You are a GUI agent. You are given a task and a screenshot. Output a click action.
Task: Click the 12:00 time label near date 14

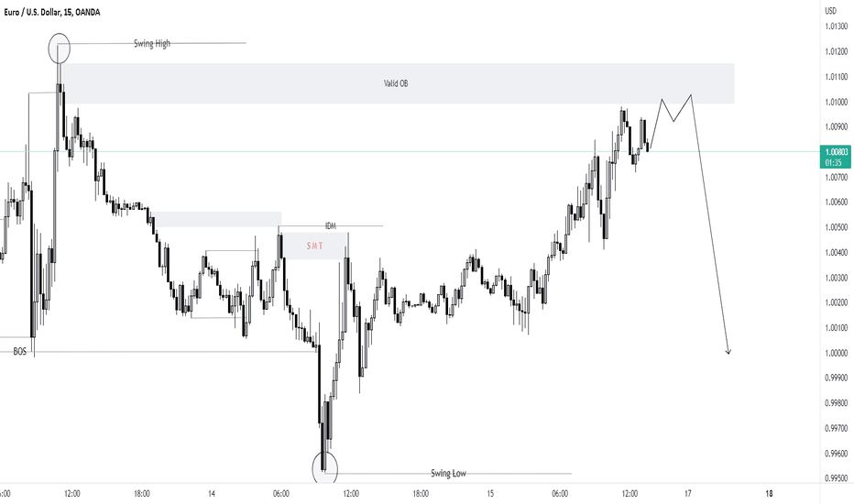(x=351, y=494)
